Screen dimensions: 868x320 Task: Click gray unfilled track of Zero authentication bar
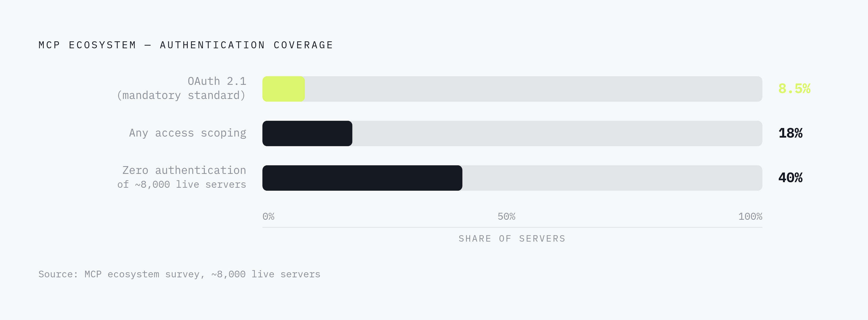[612, 178]
